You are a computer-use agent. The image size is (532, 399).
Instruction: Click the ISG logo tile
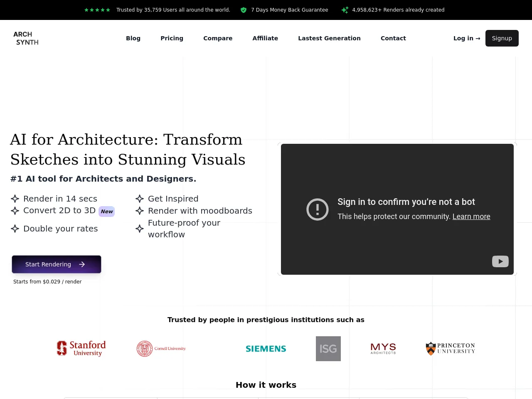328,349
